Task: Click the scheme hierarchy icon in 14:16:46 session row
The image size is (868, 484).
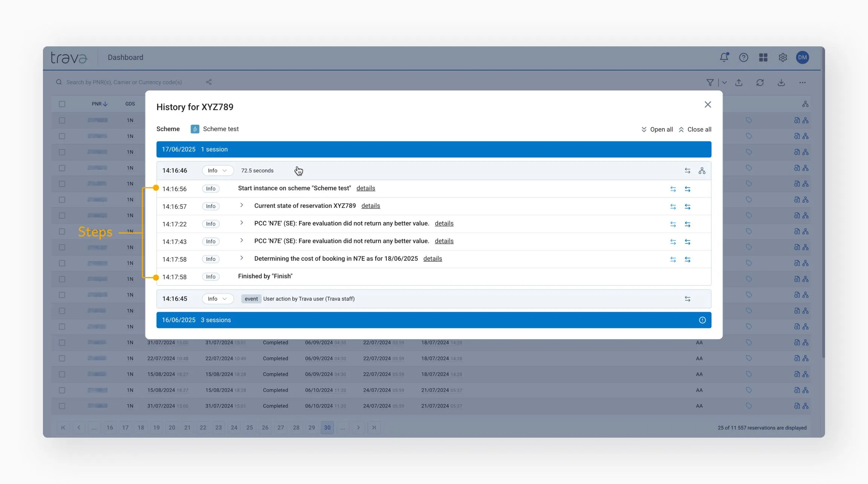Action: 702,171
